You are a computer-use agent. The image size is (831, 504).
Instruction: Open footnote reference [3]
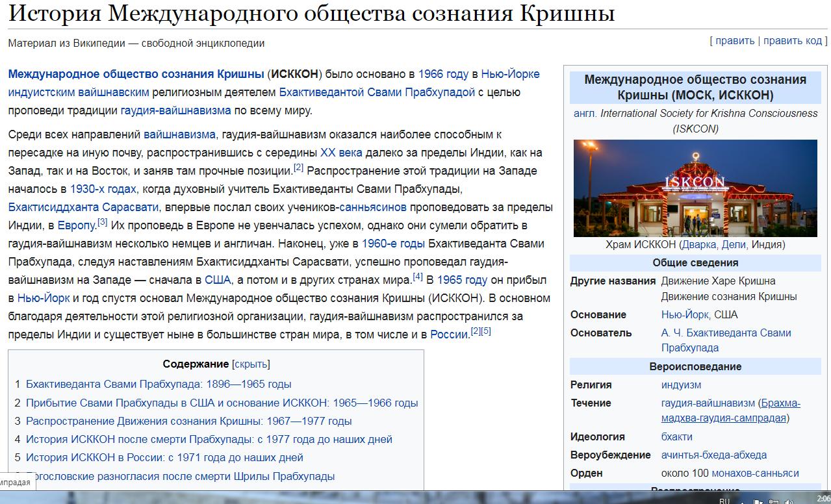click(103, 222)
